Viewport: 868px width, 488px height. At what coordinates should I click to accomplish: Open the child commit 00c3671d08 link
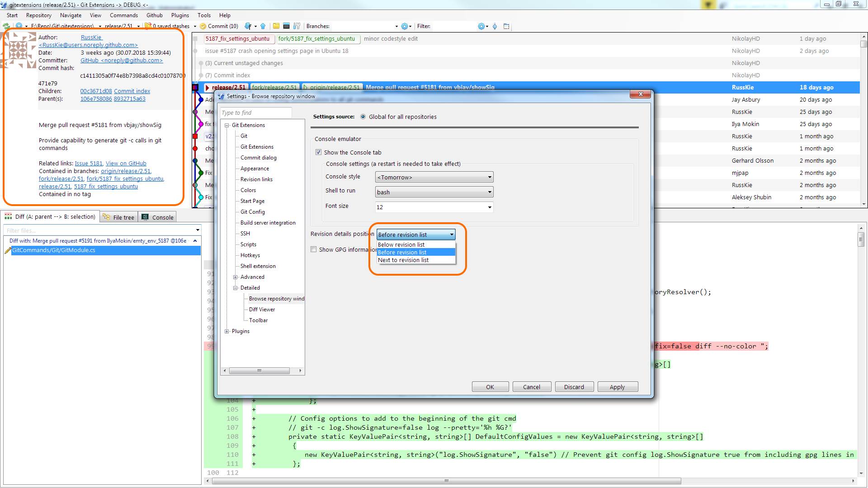96,91
